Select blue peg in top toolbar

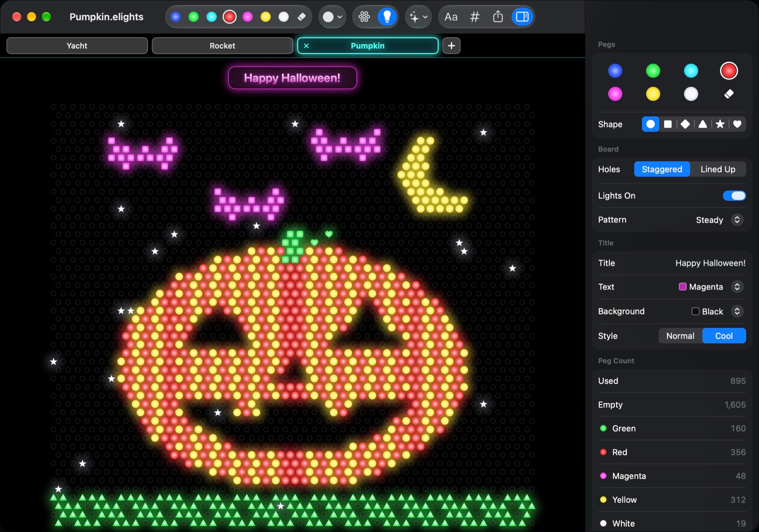pos(175,17)
